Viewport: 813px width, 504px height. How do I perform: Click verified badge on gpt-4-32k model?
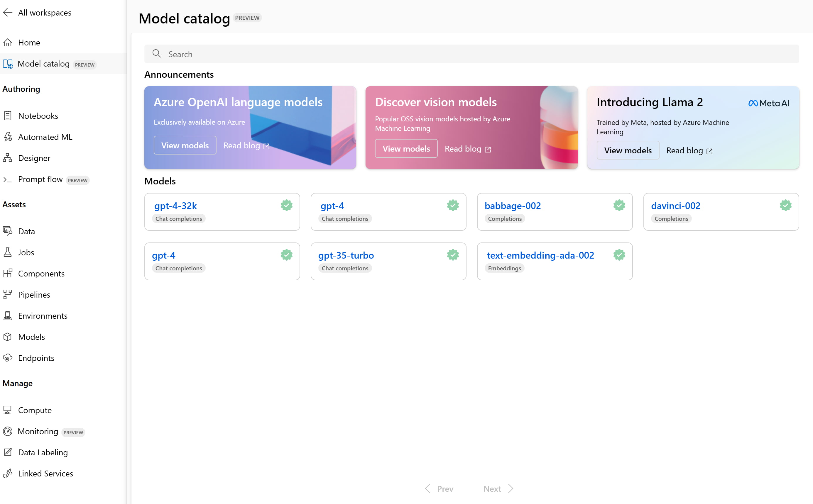286,206
